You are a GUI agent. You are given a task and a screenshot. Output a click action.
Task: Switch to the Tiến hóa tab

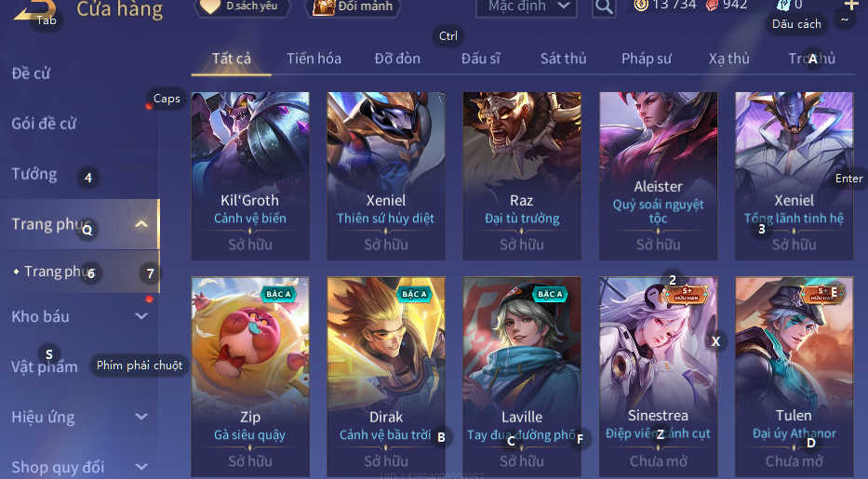(x=314, y=59)
